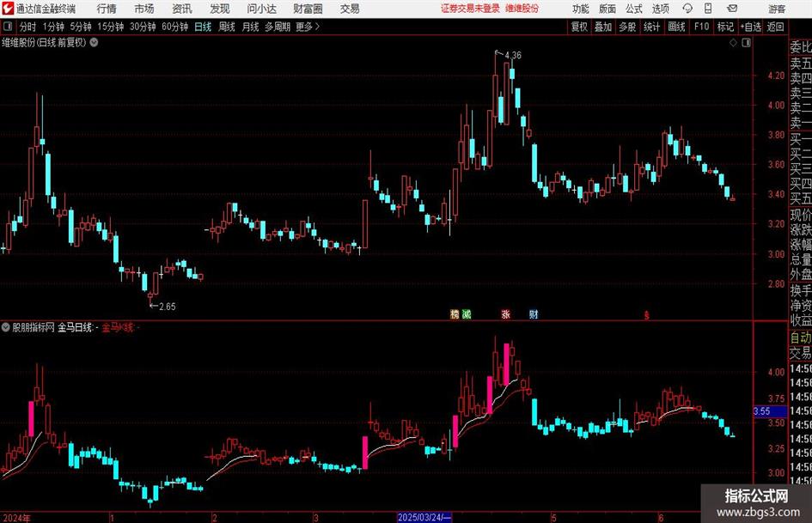Click the 3.55 price axis marker

tap(770, 411)
